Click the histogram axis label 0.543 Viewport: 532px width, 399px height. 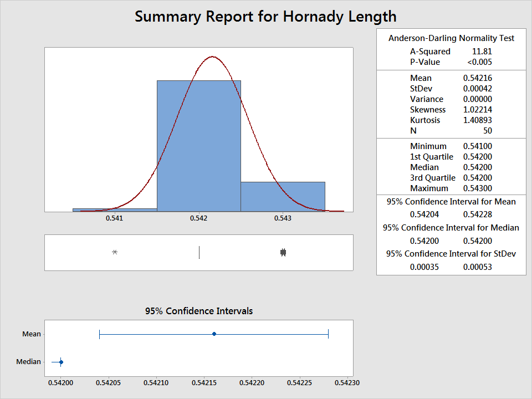pos(283,218)
